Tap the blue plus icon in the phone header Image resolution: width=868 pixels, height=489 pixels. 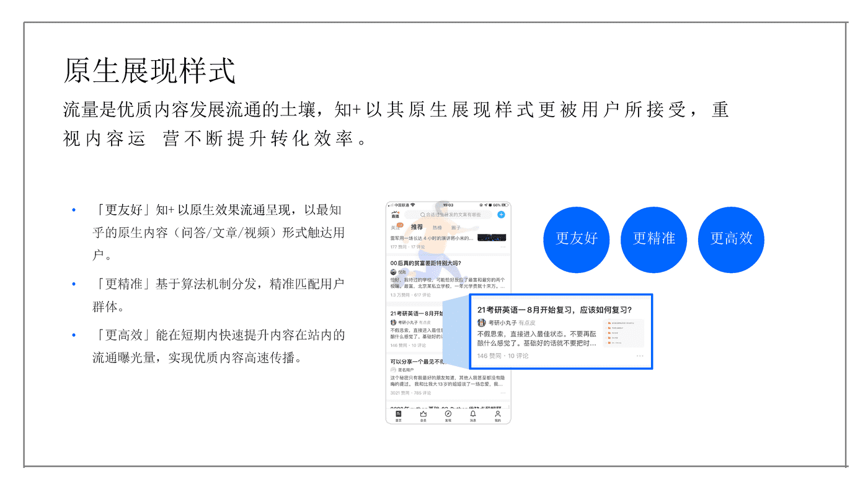click(x=501, y=215)
